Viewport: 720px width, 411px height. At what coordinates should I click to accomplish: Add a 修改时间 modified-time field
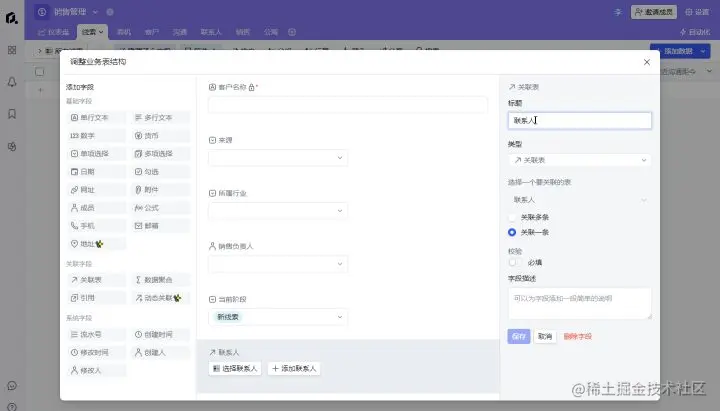pyautogui.click(x=96, y=352)
